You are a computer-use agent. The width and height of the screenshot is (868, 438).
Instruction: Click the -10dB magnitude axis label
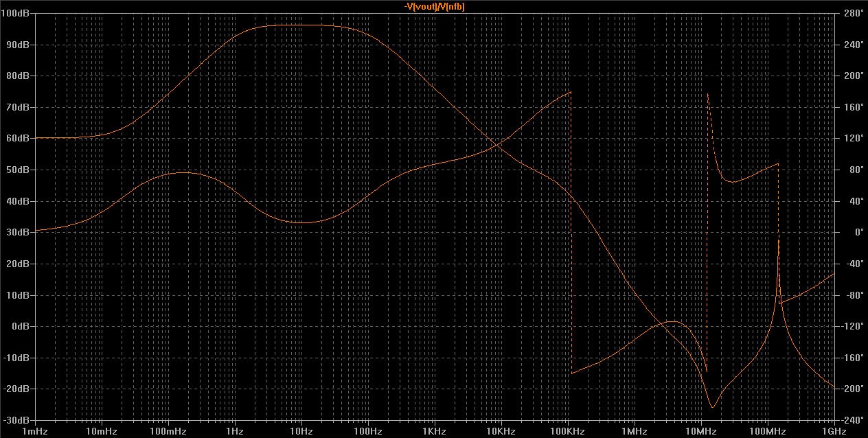tap(16, 358)
